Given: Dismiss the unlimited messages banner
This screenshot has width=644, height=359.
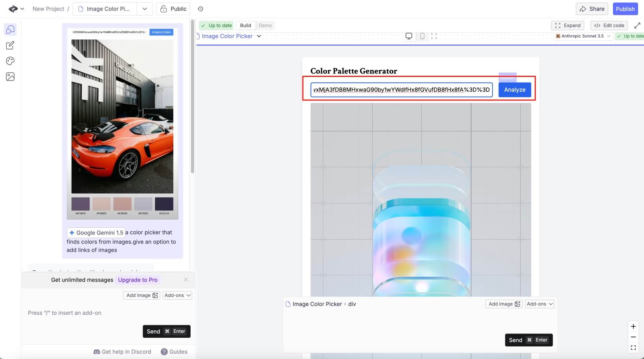Looking at the screenshot, I should 186,280.
